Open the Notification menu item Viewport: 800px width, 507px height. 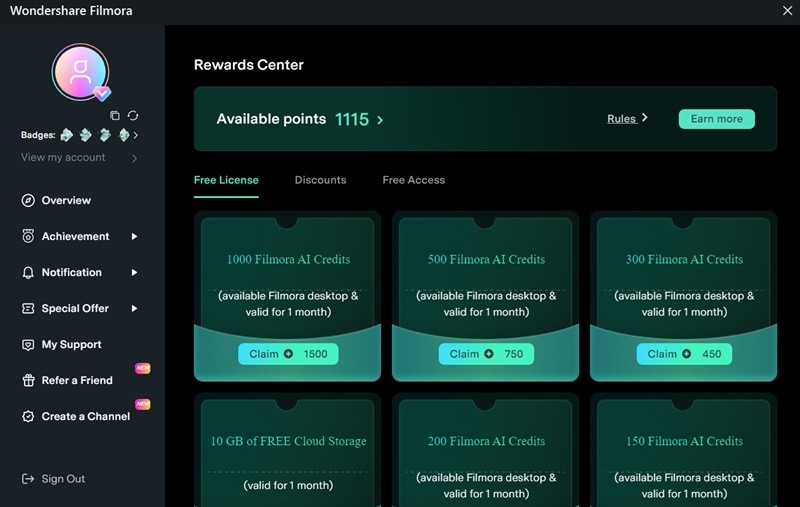(x=71, y=272)
